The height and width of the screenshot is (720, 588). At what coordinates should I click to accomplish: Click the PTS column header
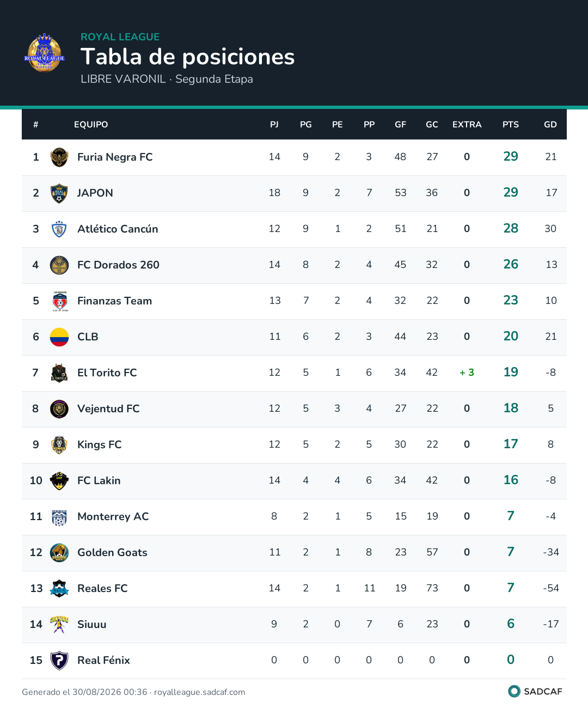click(511, 125)
